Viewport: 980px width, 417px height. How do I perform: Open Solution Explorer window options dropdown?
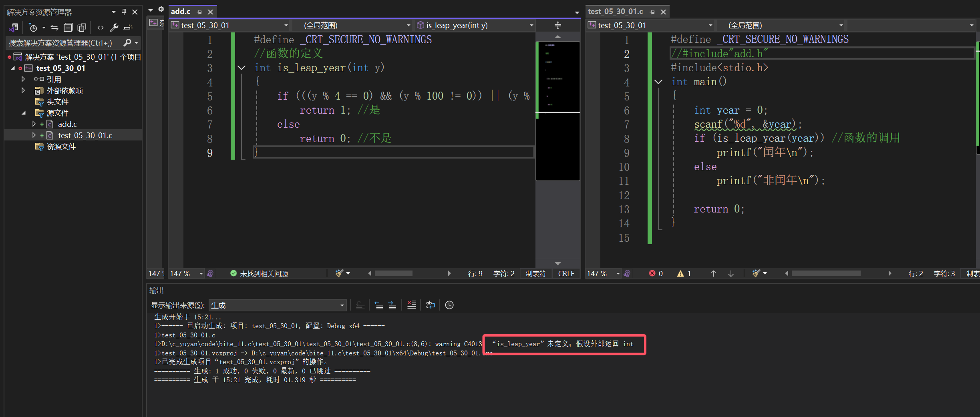(114, 12)
